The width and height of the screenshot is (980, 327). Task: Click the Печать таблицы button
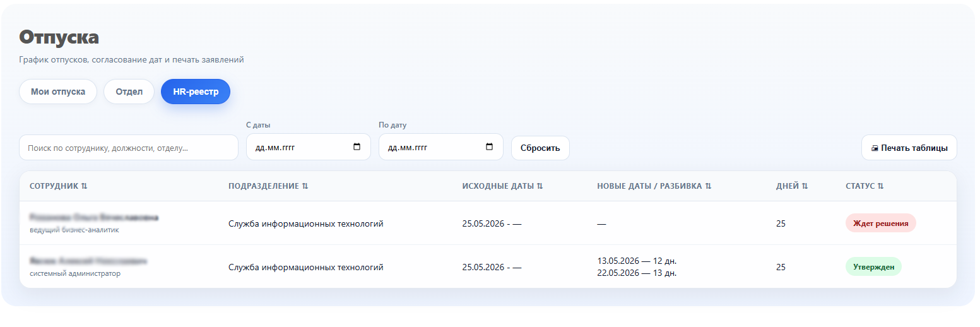(909, 148)
